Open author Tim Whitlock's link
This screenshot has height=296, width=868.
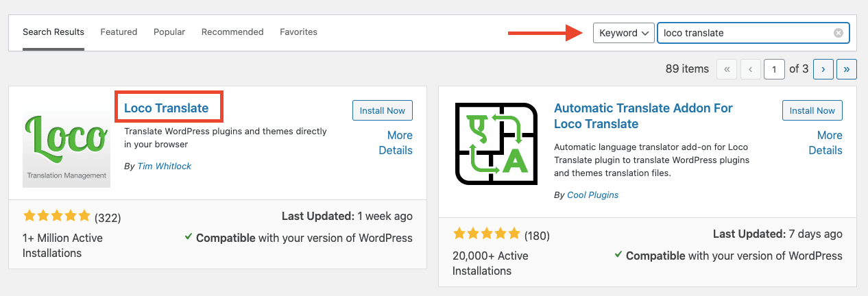[x=165, y=166]
